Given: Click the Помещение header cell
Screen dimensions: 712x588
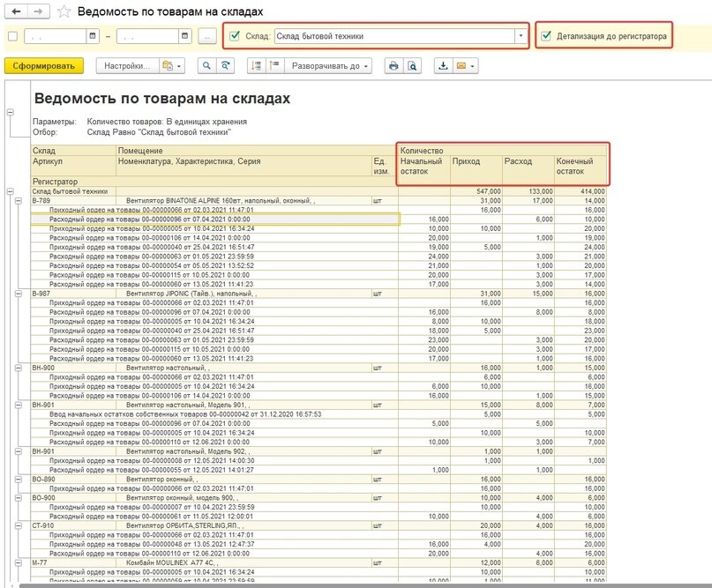Looking at the screenshot, I should tap(257, 151).
